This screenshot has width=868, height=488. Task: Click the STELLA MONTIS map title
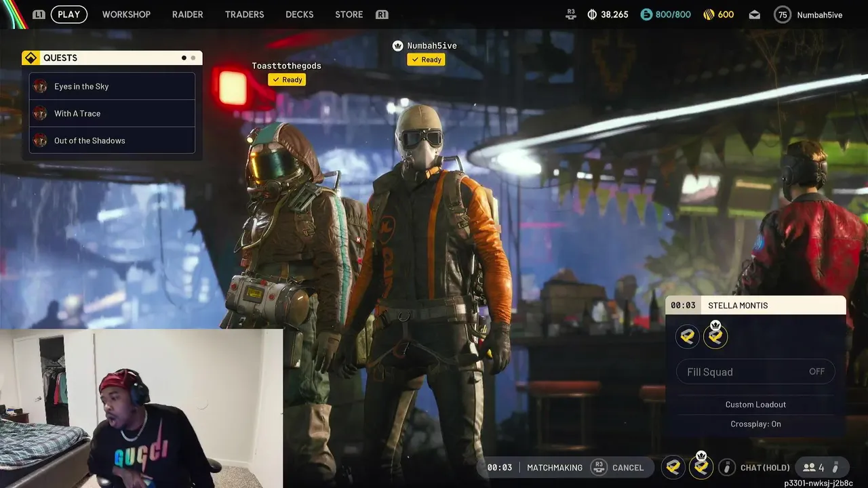pos(738,306)
